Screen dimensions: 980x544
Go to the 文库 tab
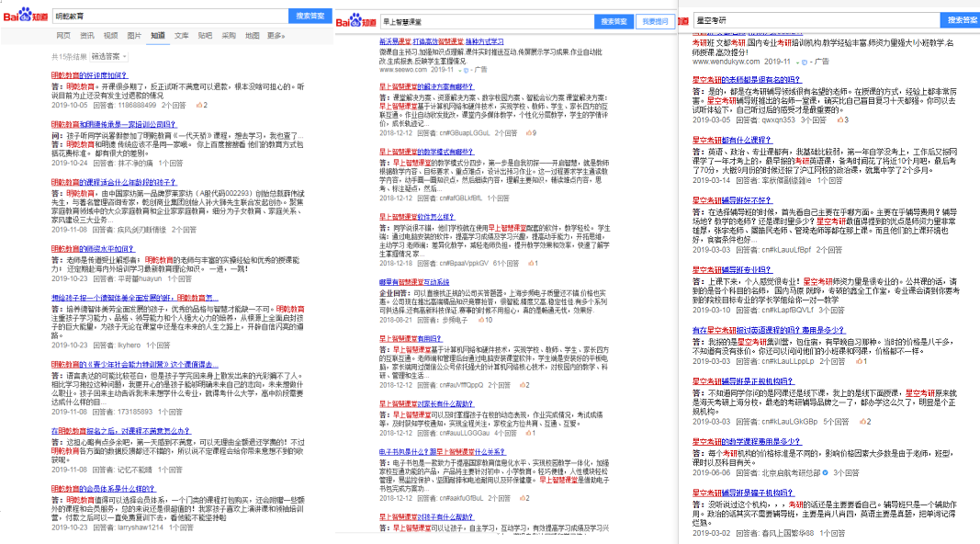coord(181,36)
